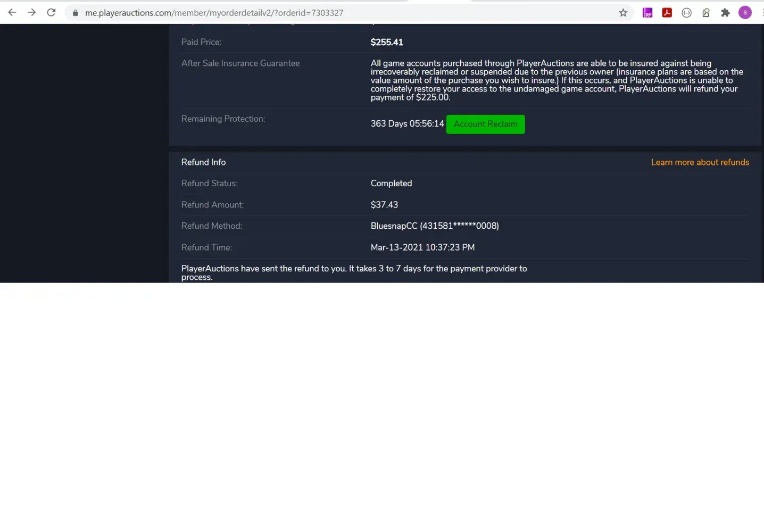Image resolution: width=764 pixels, height=532 pixels.
Task: Click the $37.43 refund amount
Action: coord(384,205)
